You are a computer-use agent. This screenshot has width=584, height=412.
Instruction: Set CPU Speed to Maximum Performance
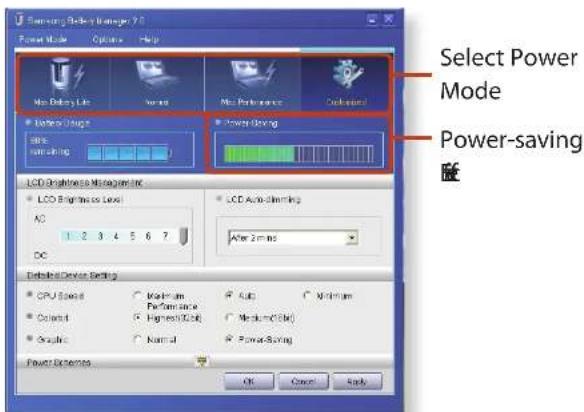click(x=137, y=296)
